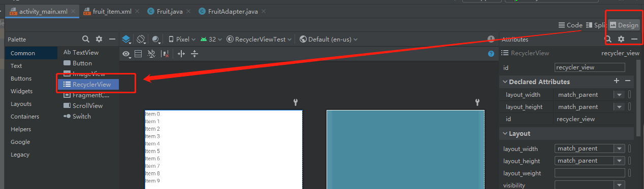
Task: Click the wrench above the blueprint view
Action: coord(477,102)
